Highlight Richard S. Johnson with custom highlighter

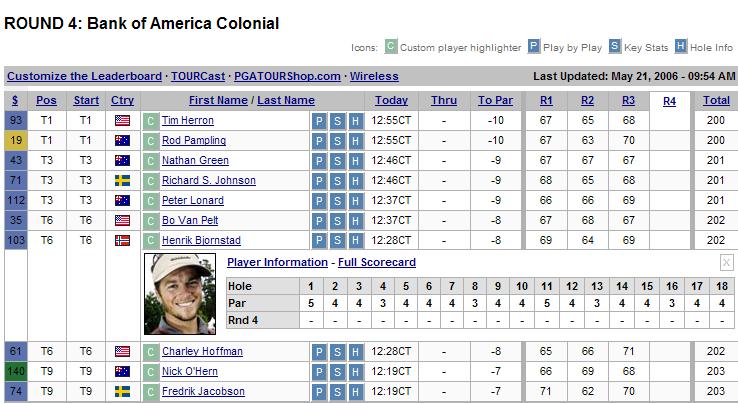pyautogui.click(x=151, y=181)
